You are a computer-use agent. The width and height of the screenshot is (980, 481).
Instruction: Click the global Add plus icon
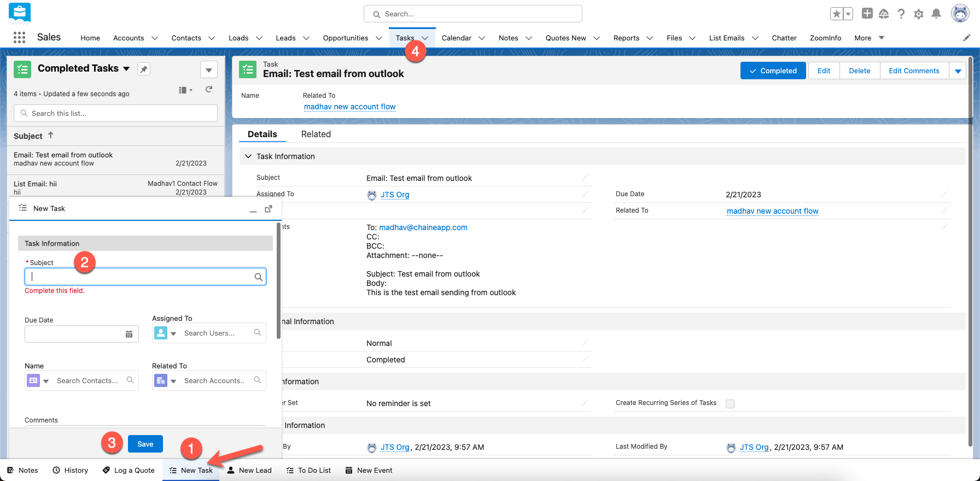coord(867,14)
